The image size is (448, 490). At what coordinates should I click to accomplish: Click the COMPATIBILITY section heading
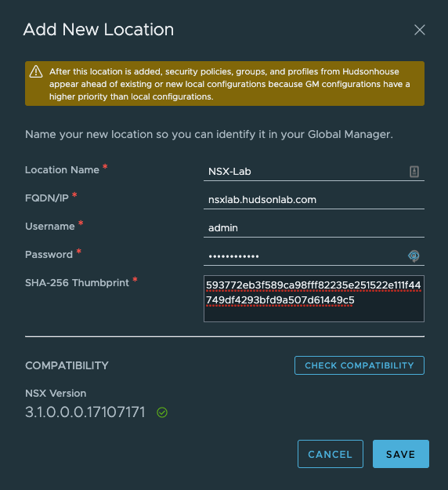point(67,365)
